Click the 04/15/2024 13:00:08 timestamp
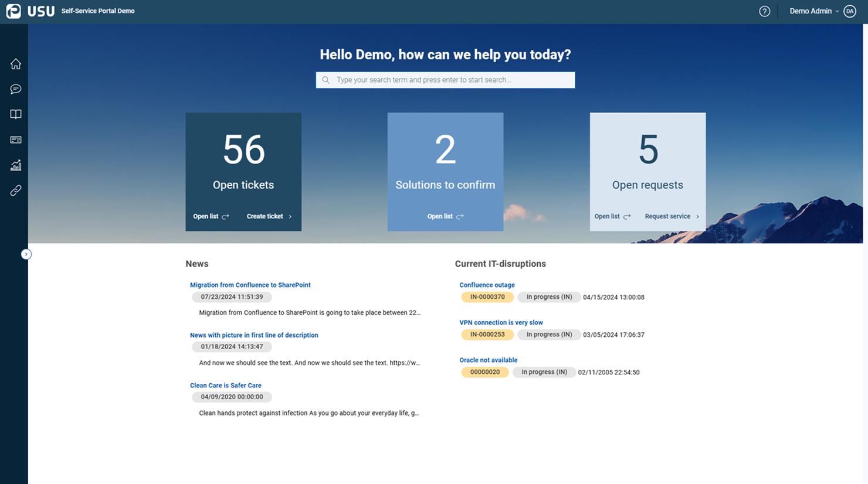 tap(613, 297)
